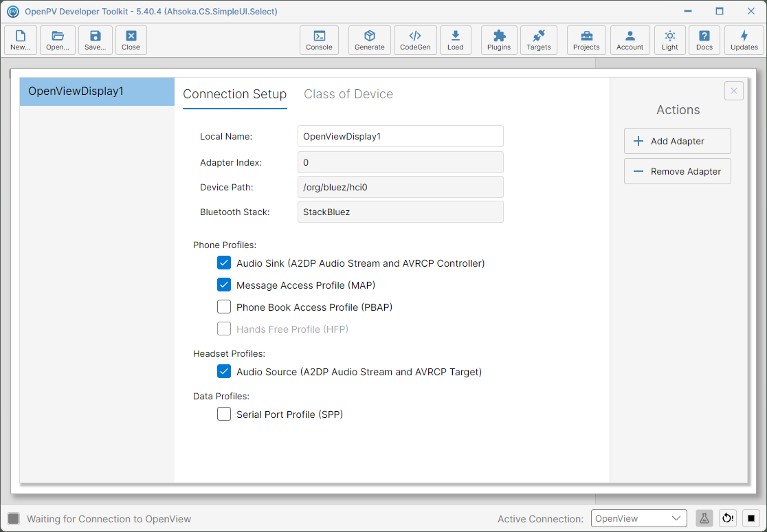Open the Targets toolbar item
This screenshot has width=767, height=532.
click(539, 40)
